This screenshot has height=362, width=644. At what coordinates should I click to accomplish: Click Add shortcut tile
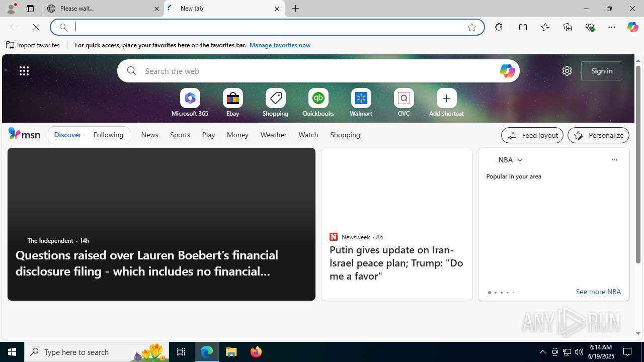(446, 103)
